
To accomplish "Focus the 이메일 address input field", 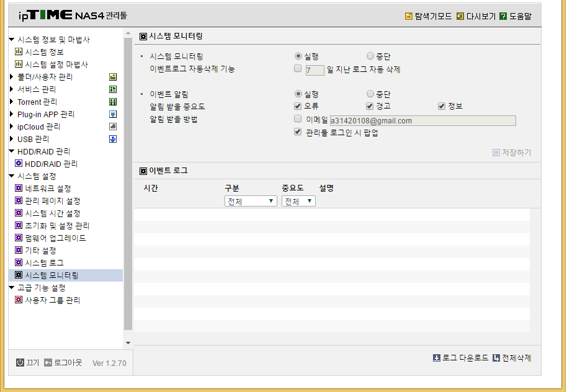I will [422, 121].
